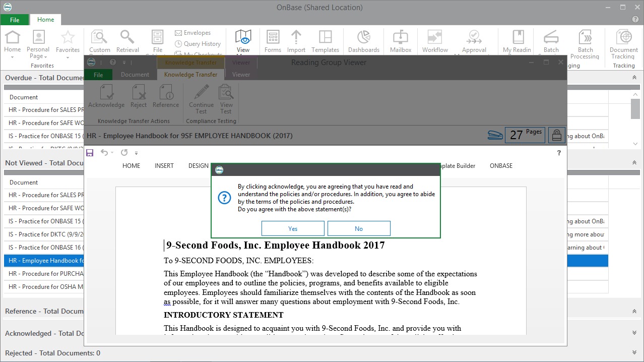Expand the Acknowledged documents section
The image size is (644, 362).
[634, 333]
